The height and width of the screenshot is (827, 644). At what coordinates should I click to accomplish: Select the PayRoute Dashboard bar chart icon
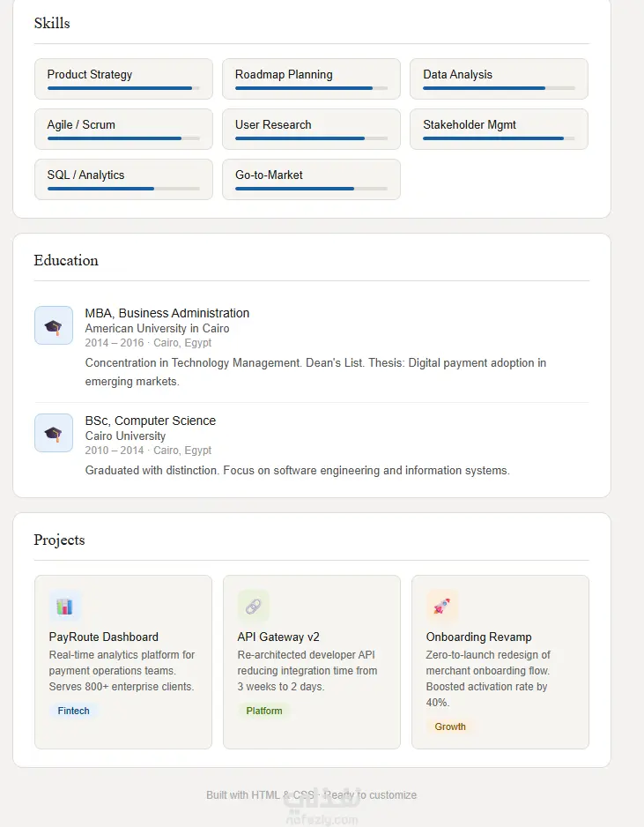pyautogui.click(x=65, y=606)
